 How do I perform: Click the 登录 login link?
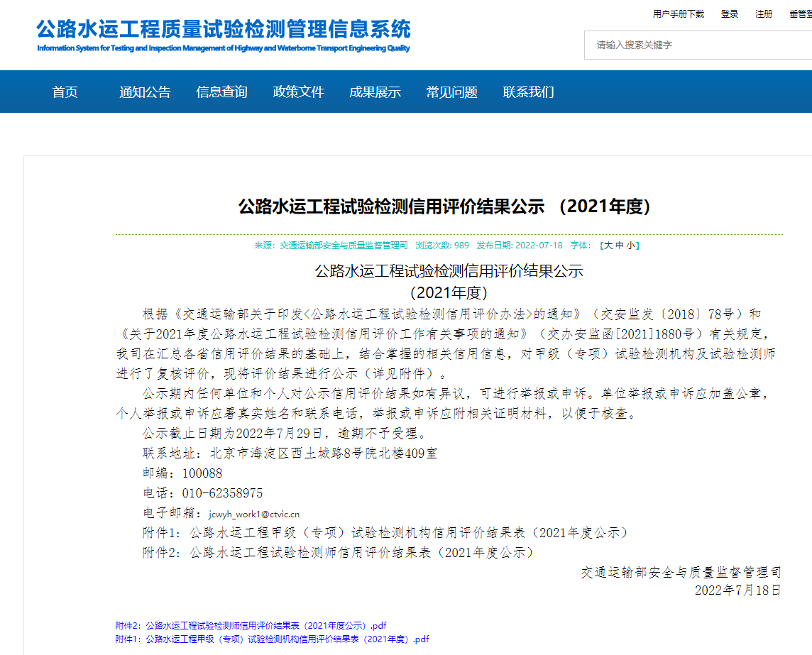pos(730,13)
